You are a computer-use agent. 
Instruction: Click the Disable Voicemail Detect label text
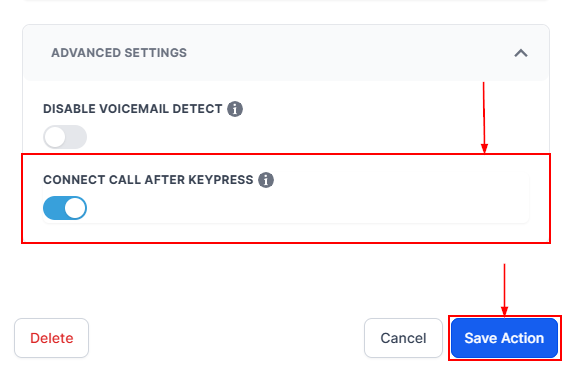pos(133,109)
